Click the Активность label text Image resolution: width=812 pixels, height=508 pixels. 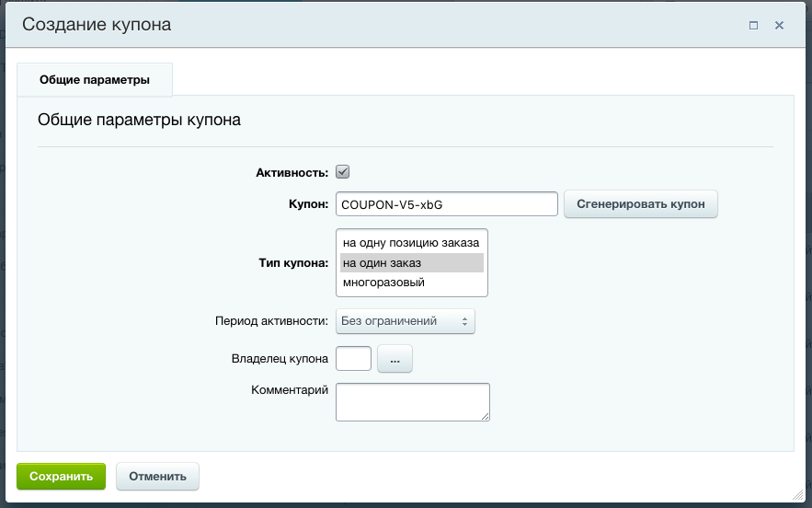coord(292,172)
